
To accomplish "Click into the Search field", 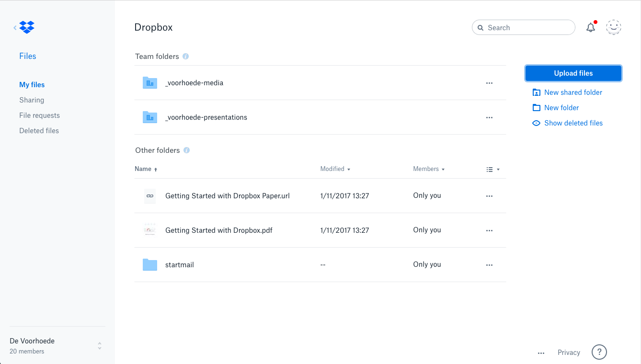I will [x=527, y=28].
